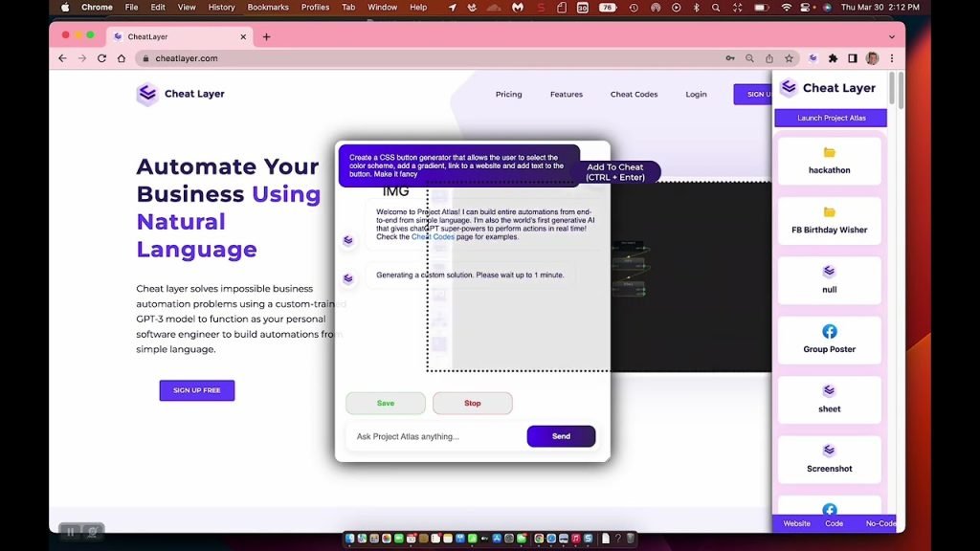Screen dimensions: 980x551
Task: Open the hackathon folder card
Action: (x=829, y=161)
